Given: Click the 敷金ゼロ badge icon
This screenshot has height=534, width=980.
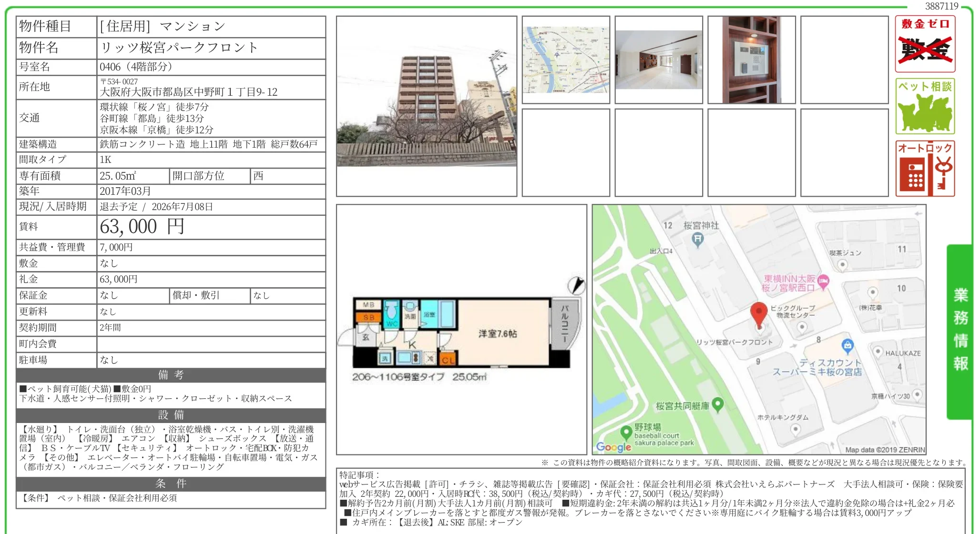Looking at the screenshot, I should point(925,44).
